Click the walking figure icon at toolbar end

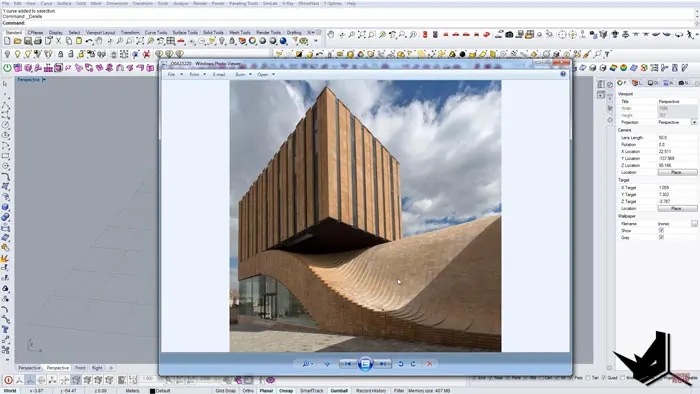pos(690,34)
